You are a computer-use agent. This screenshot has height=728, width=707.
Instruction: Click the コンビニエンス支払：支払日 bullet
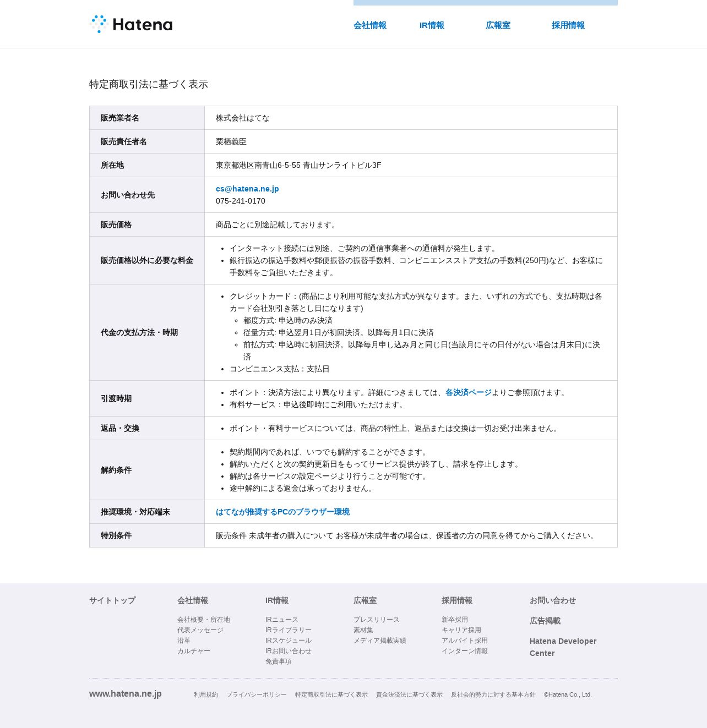[280, 369]
